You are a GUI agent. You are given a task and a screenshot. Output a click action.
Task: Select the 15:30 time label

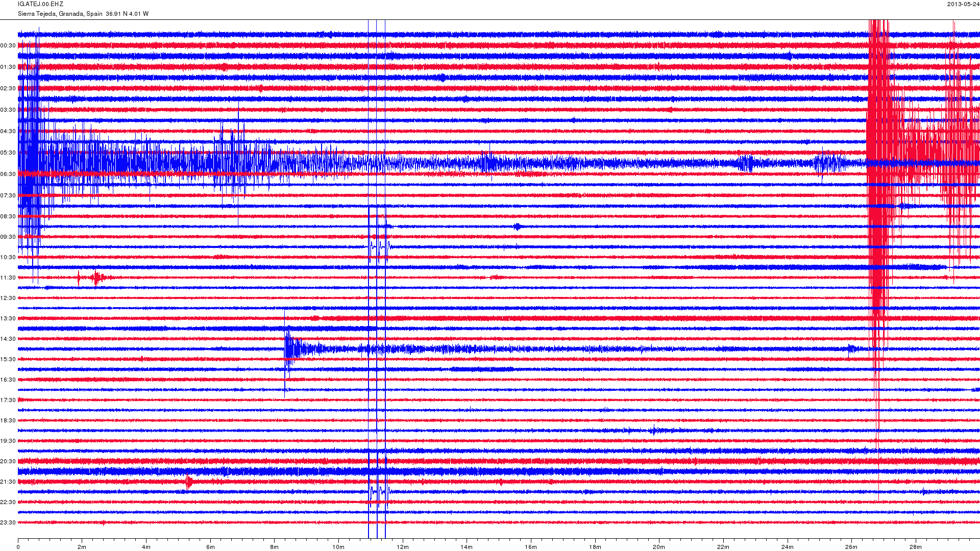(x=8, y=360)
